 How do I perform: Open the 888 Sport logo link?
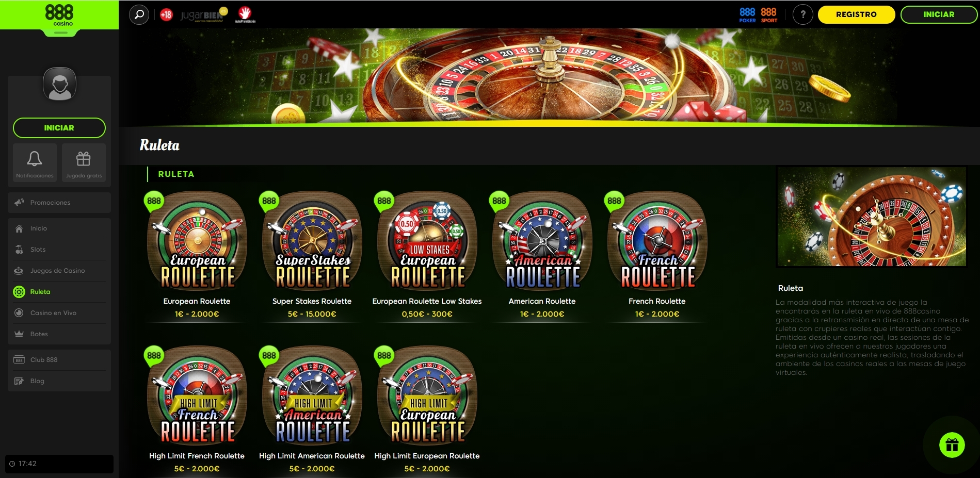coord(768,14)
